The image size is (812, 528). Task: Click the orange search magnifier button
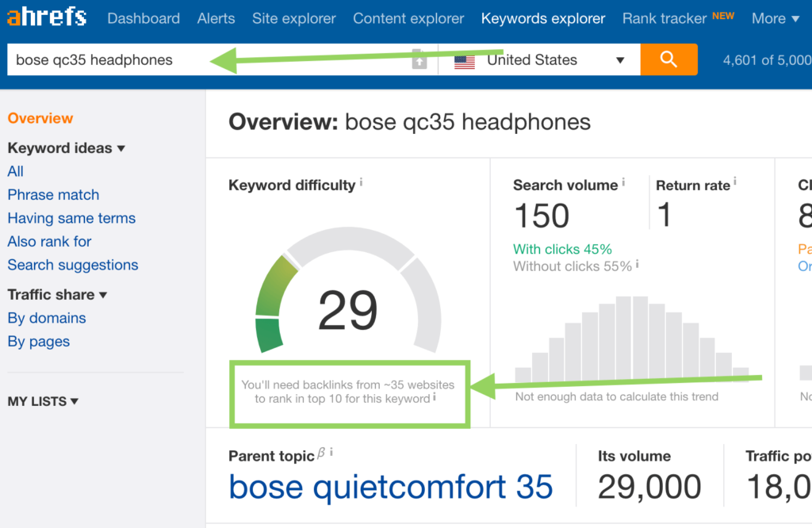tap(668, 59)
